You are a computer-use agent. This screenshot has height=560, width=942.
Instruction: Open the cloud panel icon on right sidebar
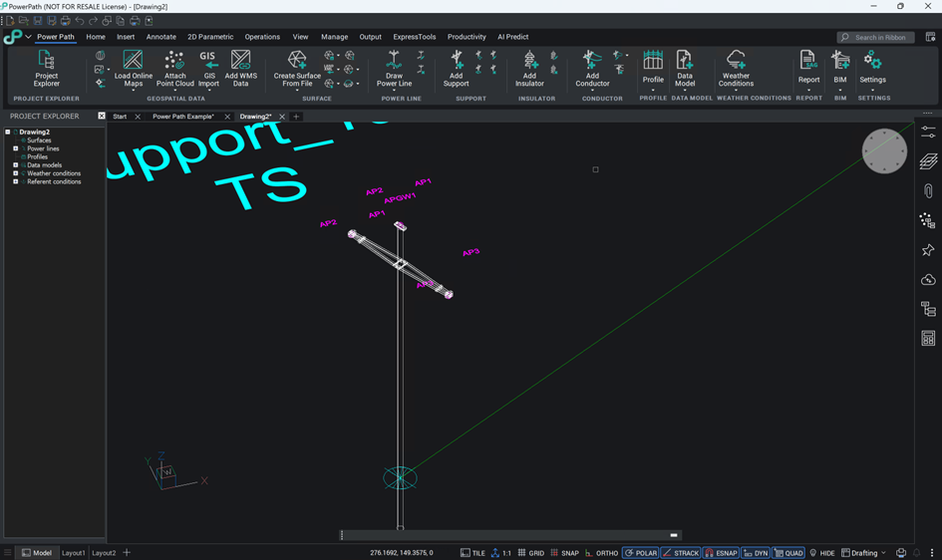928,280
